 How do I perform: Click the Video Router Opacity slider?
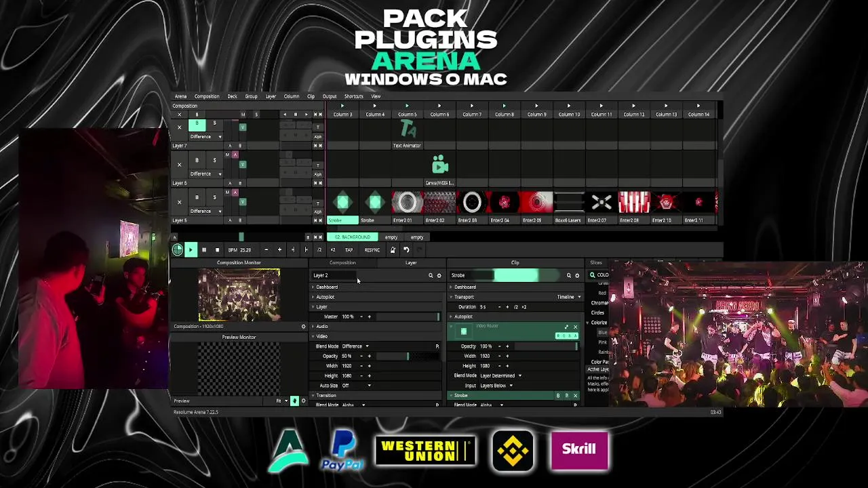point(546,346)
